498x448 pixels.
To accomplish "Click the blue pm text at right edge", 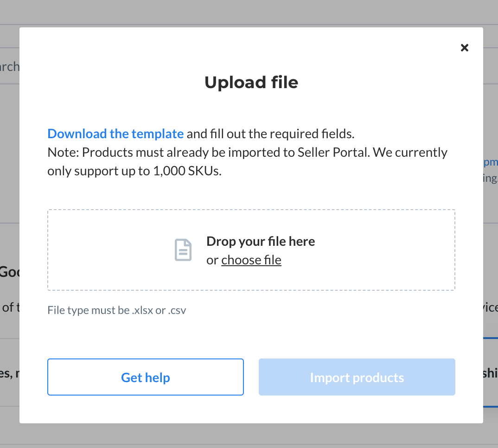I will 491,162.
